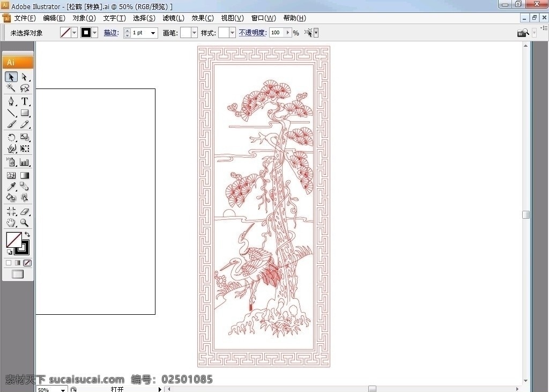The image size is (549, 392).
Task: Select the Rotate tool
Action: (x=11, y=137)
